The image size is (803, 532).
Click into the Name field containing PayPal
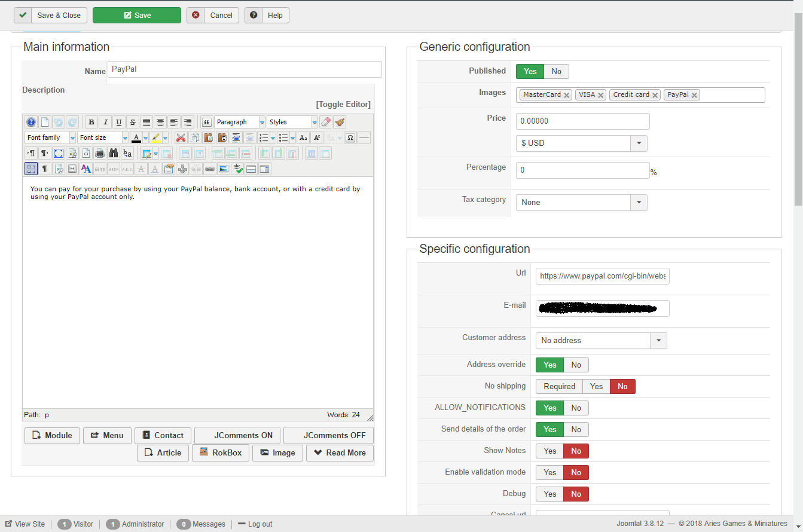point(245,69)
